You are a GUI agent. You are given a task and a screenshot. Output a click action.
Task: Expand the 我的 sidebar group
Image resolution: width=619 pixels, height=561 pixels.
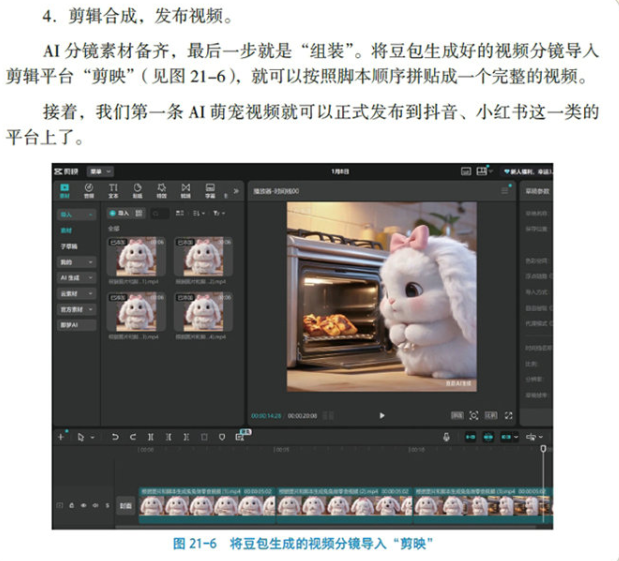click(x=76, y=262)
